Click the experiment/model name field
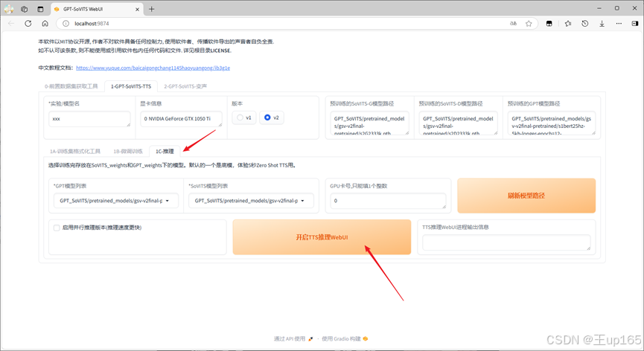This screenshot has height=351, width=644. tap(89, 119)
